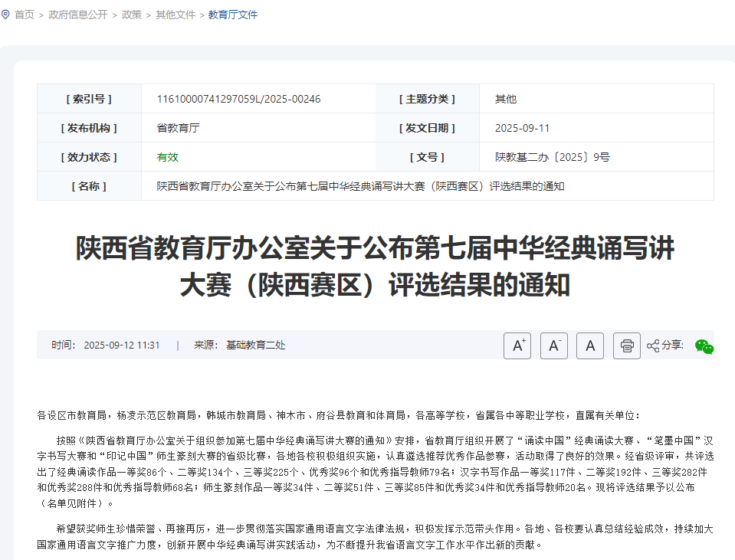
Task: Click the issue date 2025-09-11
Action: (x=522, y=128)
